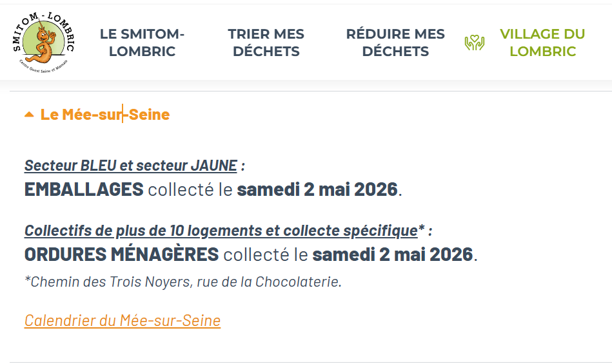Collapse section using the orange triangle caret
This screenshot has width=612, height=364.
point(29,115)
